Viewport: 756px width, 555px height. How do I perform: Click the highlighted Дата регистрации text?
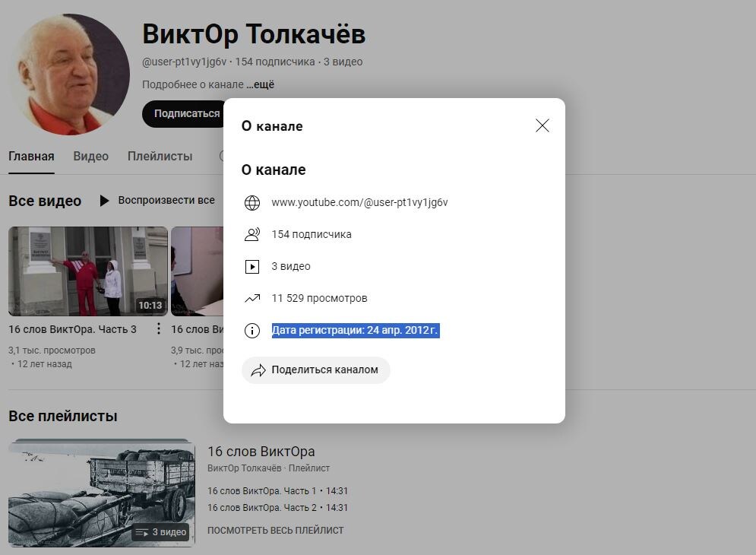(x=356, y=331)
